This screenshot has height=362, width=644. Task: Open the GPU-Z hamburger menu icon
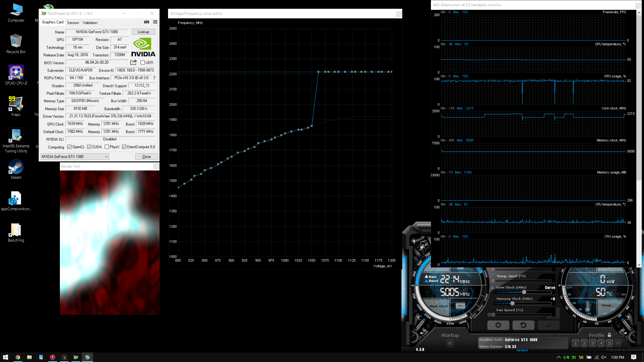(155, 22)
